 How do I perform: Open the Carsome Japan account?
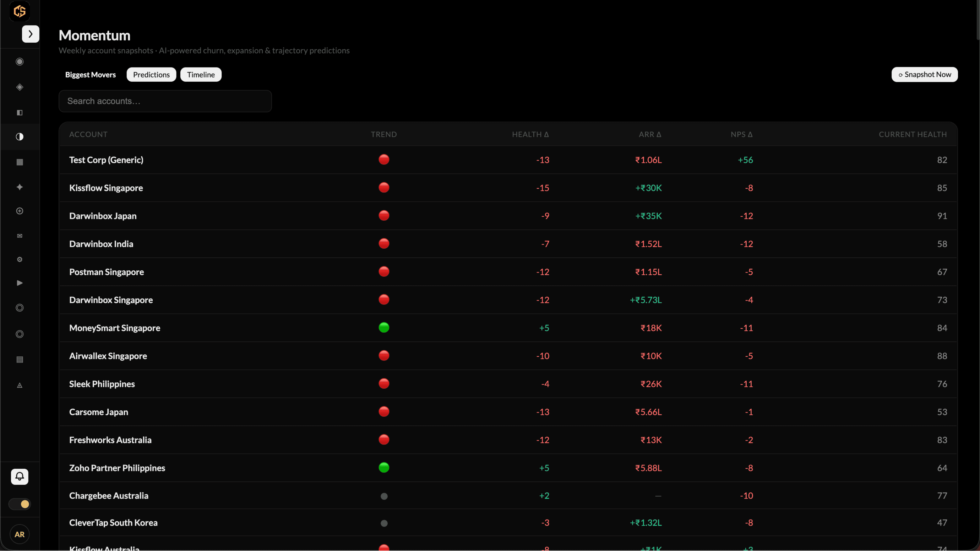[x=99, y=412]
